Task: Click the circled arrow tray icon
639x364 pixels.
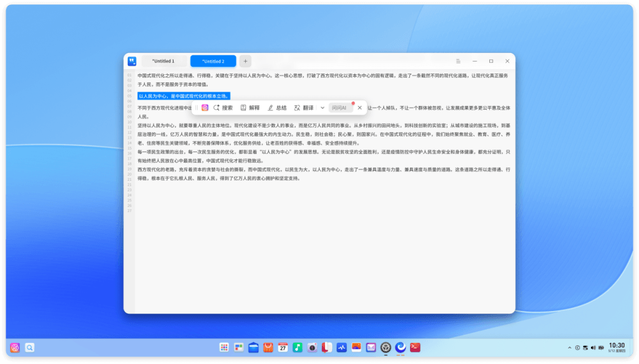Action: pyautogui.click(x=577, y=348)
